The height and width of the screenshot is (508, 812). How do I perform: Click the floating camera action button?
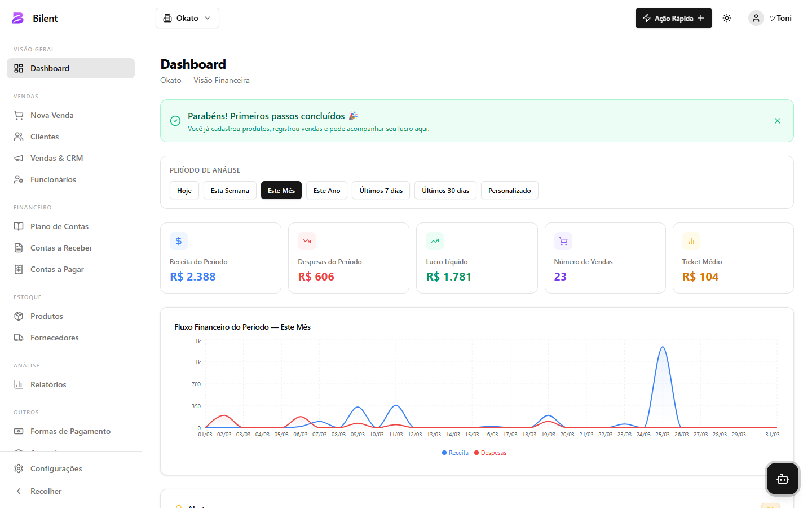tap(782, 479)
